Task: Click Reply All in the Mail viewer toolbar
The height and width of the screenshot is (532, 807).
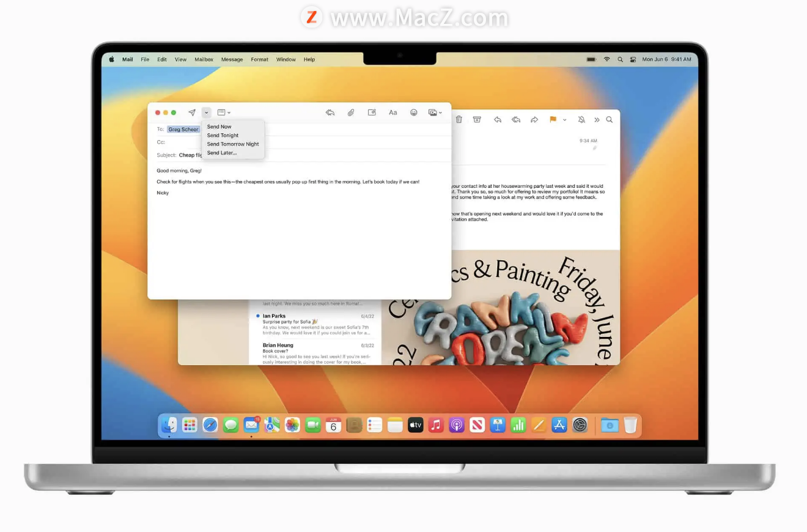Action: pos(516,120)
